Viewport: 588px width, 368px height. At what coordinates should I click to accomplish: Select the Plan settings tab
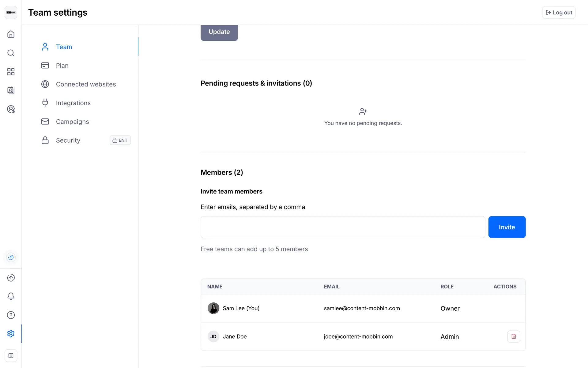point(62,66)
